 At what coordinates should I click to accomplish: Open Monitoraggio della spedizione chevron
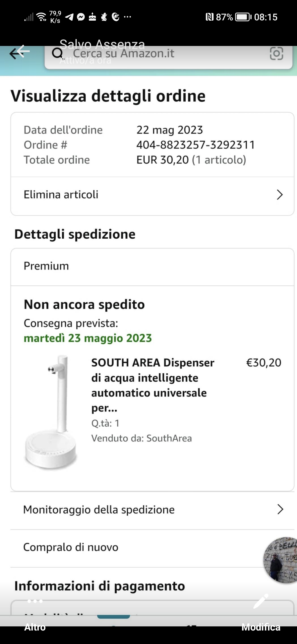click(x=280, y=509)
